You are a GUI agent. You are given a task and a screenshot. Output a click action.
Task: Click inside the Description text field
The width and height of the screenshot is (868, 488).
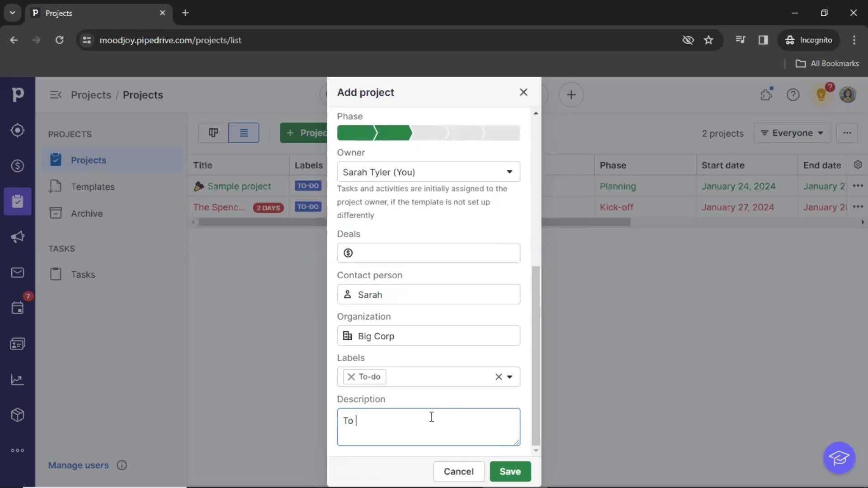[x=429, y=427]
